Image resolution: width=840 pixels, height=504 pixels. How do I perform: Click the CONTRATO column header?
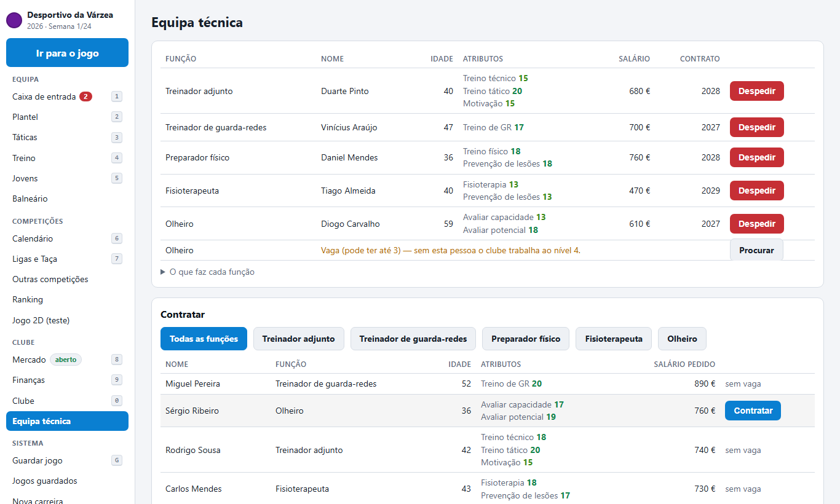[700, 59]
